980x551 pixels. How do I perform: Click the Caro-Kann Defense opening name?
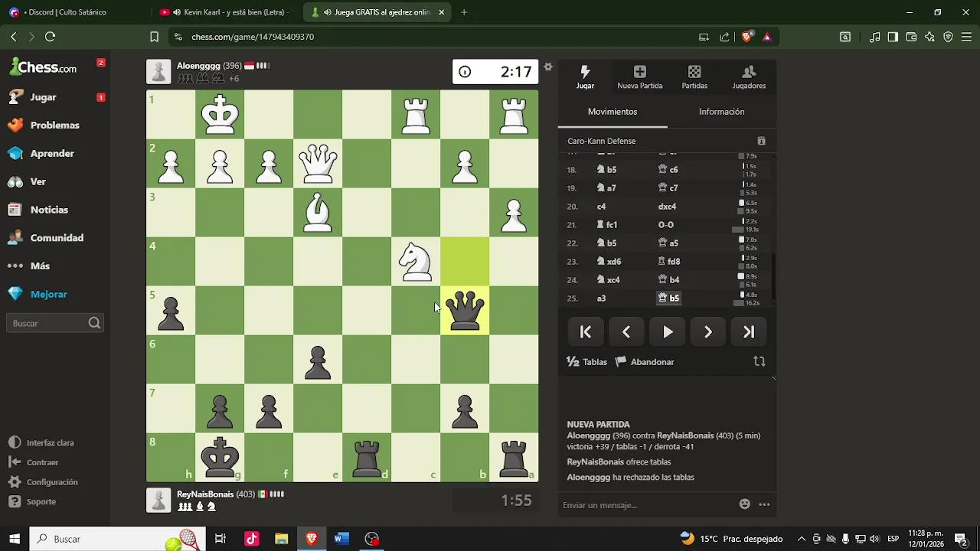tap(602, 141)
